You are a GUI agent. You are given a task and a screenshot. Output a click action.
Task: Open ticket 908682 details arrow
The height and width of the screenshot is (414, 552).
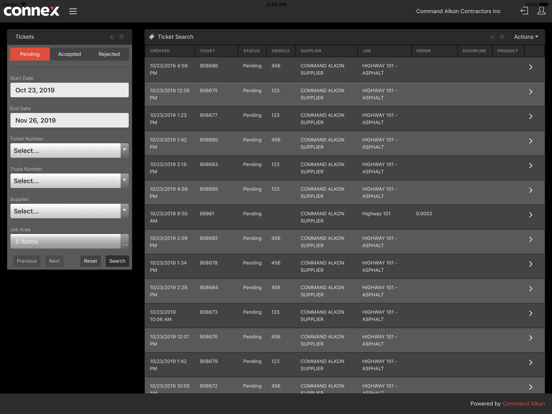(531, 240)
